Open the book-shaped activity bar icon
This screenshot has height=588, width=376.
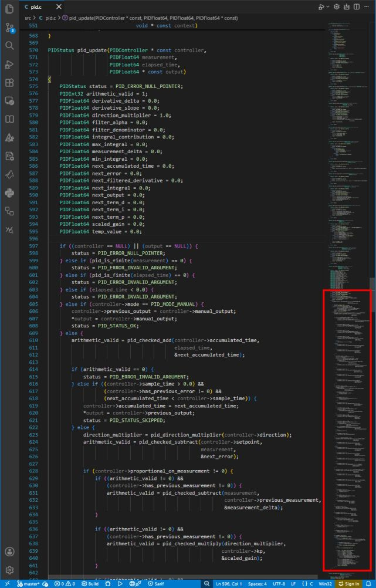pos(9,119)
